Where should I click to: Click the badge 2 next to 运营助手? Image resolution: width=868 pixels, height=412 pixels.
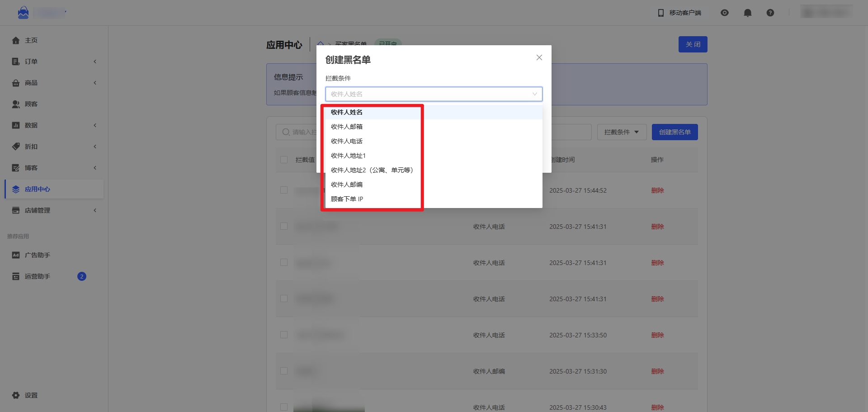pyautogui.click(x=82, y=276)
